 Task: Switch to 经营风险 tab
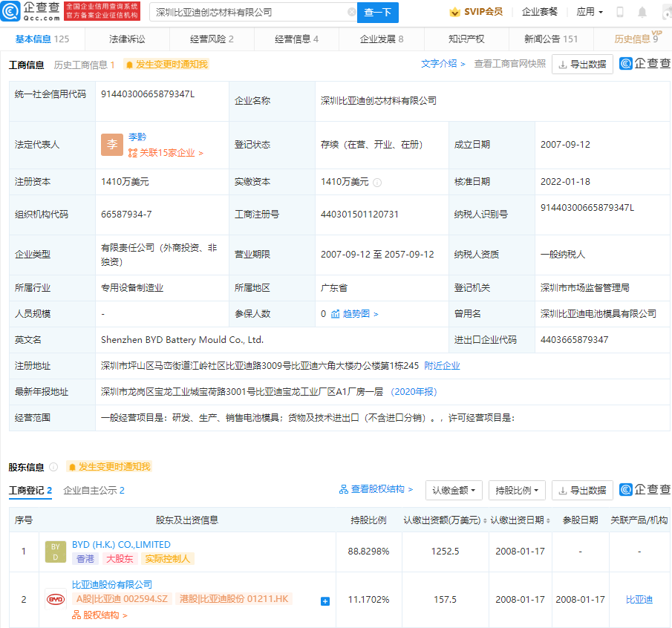(x=212, y=39)
